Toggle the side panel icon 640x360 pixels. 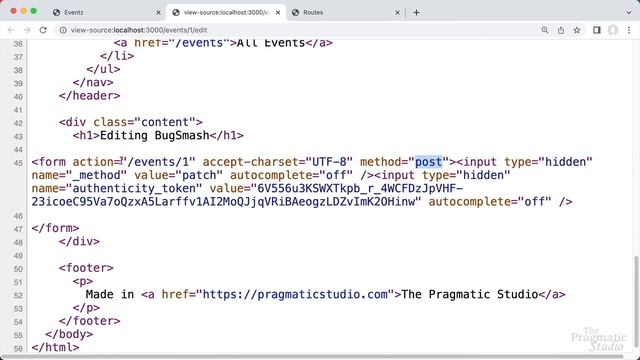click(597, 30)
